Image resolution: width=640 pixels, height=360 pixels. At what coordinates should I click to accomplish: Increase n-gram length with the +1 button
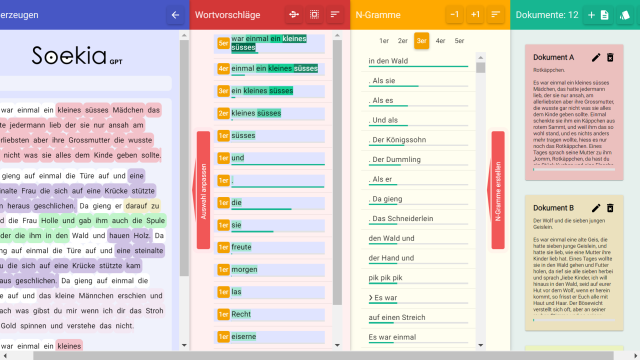click(475, 15)
